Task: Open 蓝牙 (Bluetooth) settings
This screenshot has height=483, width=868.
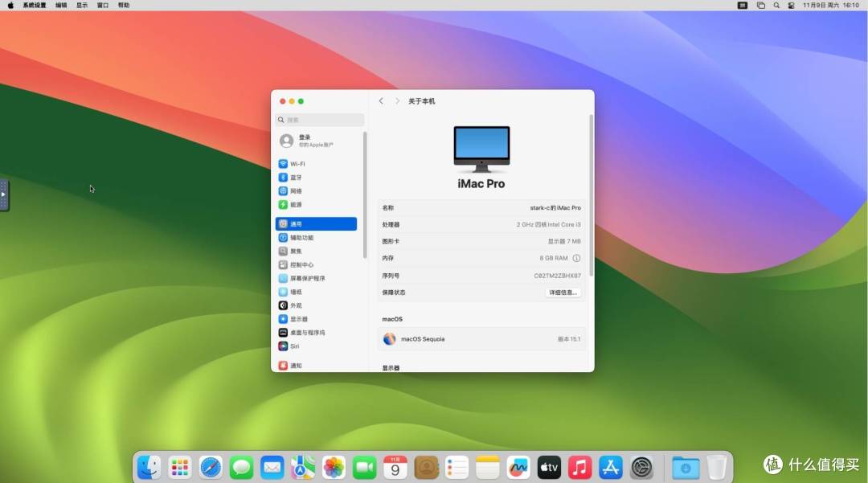Action: pos(297,177)
